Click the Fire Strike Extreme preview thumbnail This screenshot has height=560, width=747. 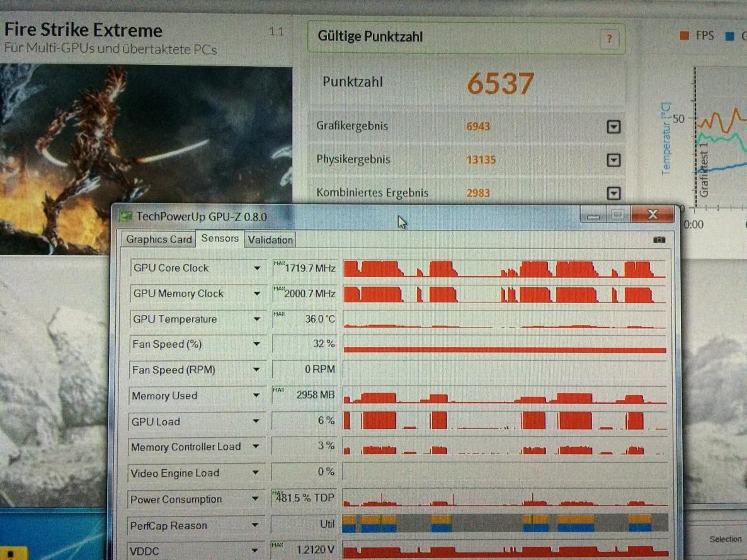point(145,159)
